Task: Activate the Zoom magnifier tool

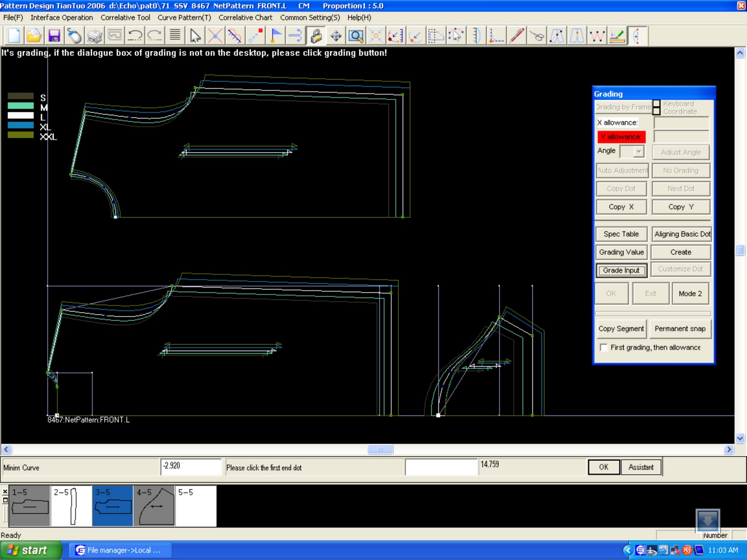Action: (x=356, y=35)
